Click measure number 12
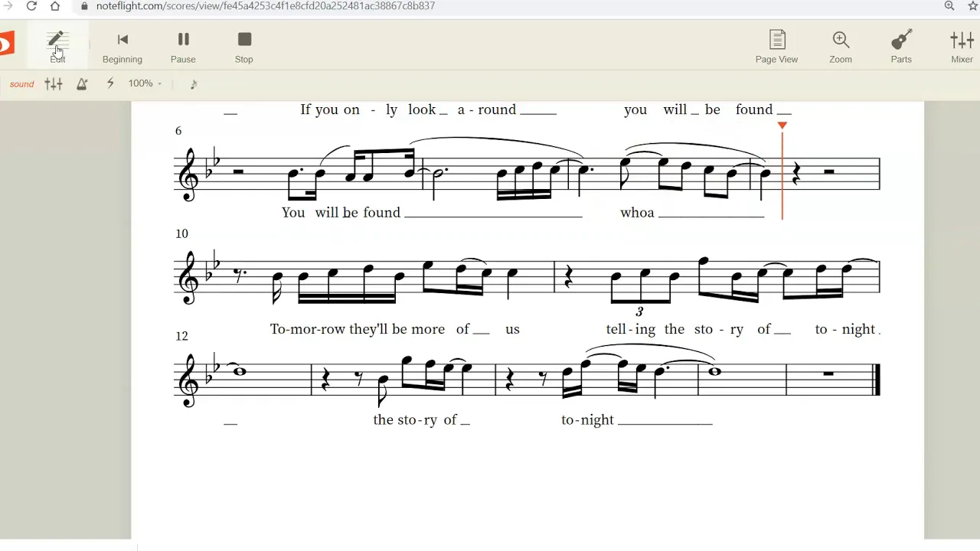This screenshot has height=551, width=980. pyautogui.click(x=181, y=336)
